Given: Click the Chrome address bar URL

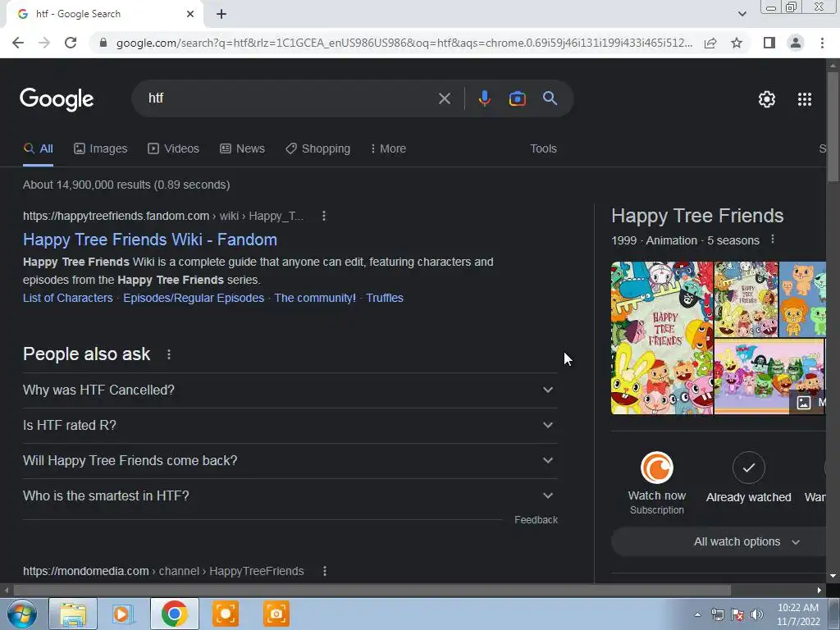Looking at the screenshot, I should click(x=404, y=43).
